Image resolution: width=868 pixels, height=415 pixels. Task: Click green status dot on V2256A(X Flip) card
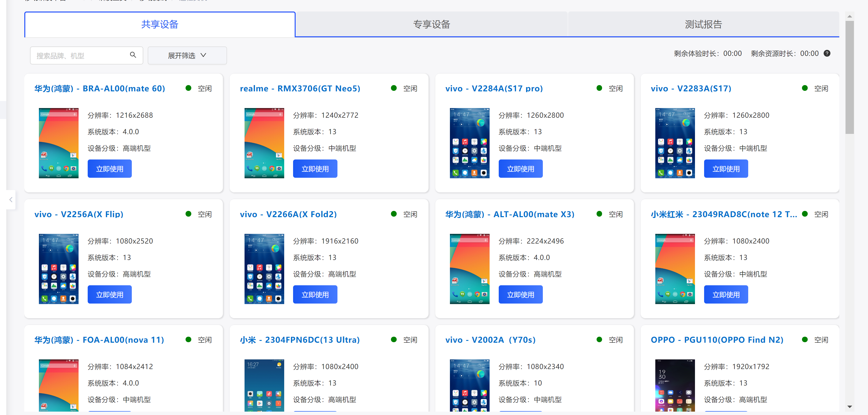point(188,214)
